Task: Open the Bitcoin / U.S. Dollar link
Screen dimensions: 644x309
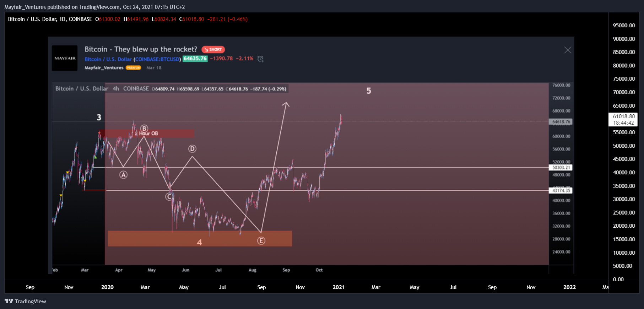Action: pos(108,59)
